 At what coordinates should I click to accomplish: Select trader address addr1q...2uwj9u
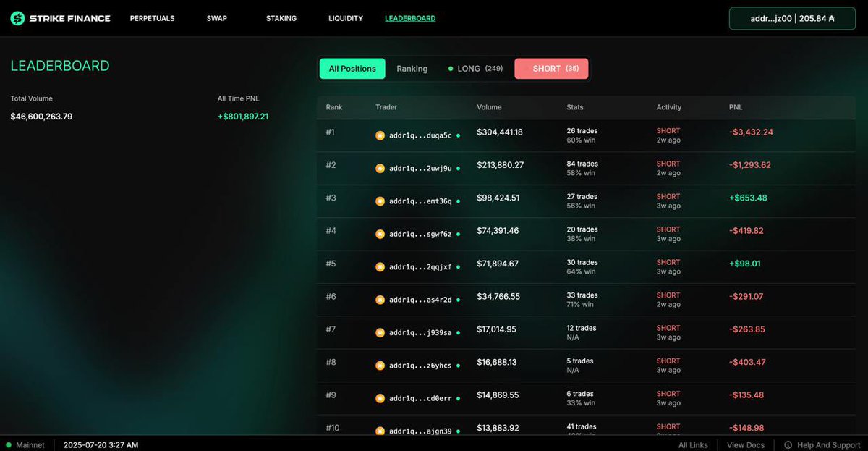(x=420, y=168)
